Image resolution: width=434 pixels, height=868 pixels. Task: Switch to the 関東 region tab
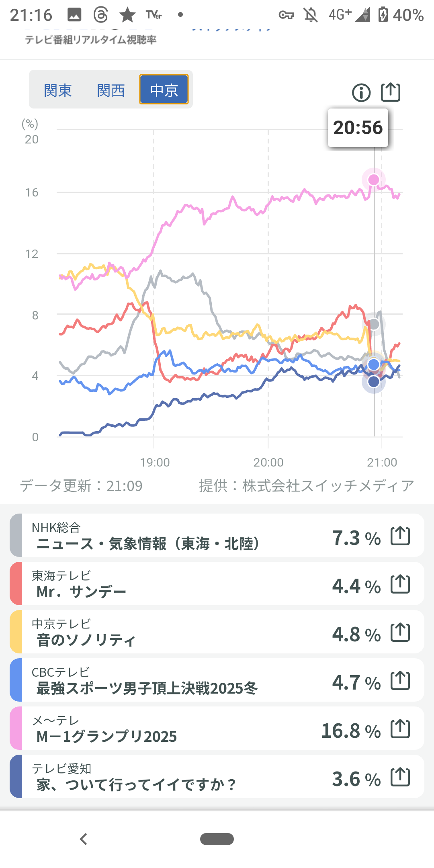[58, 90]
